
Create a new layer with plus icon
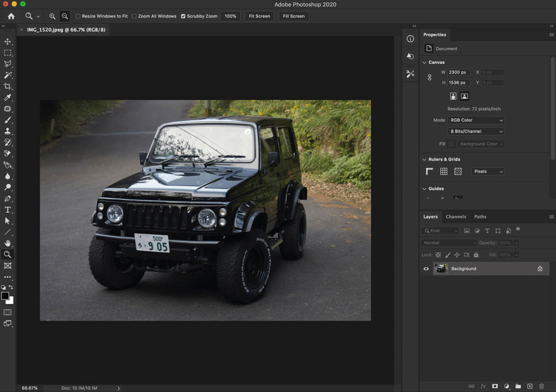coord(530,387)
